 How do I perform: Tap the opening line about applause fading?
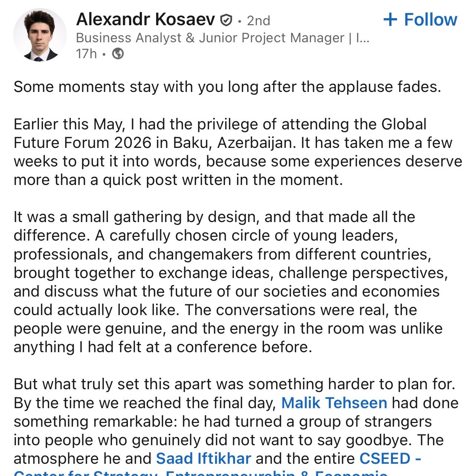[227, 87]
